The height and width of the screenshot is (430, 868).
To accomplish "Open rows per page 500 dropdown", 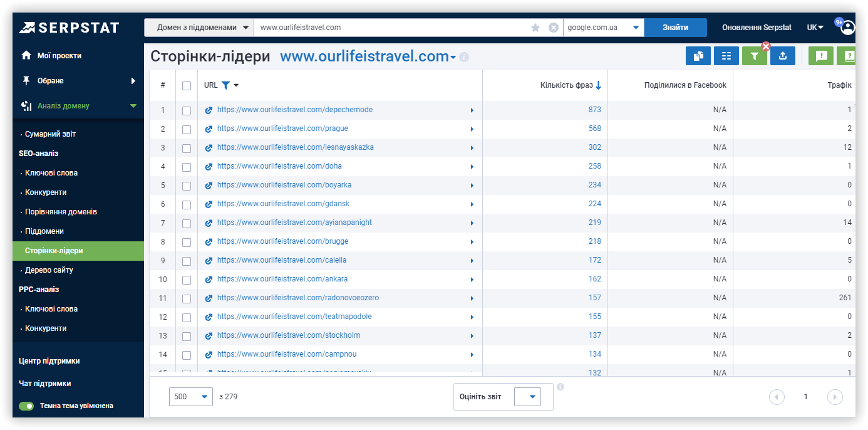I will click(191, 397).
